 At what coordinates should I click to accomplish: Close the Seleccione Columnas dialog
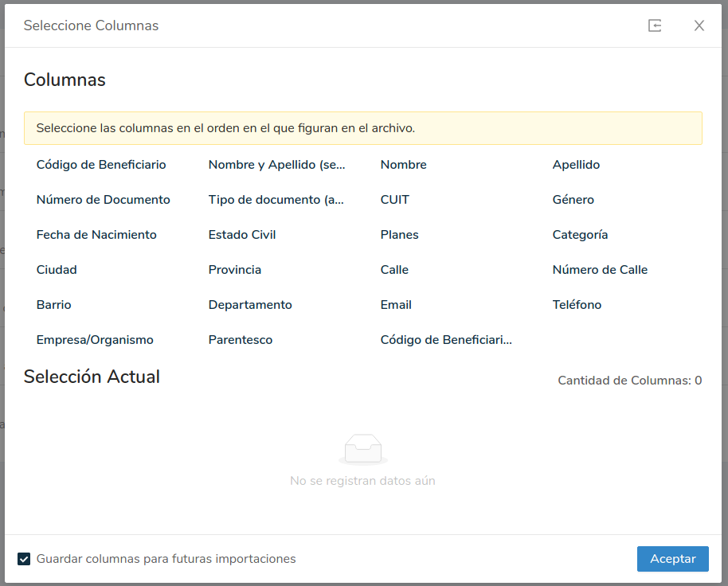[x=699, y=25]
